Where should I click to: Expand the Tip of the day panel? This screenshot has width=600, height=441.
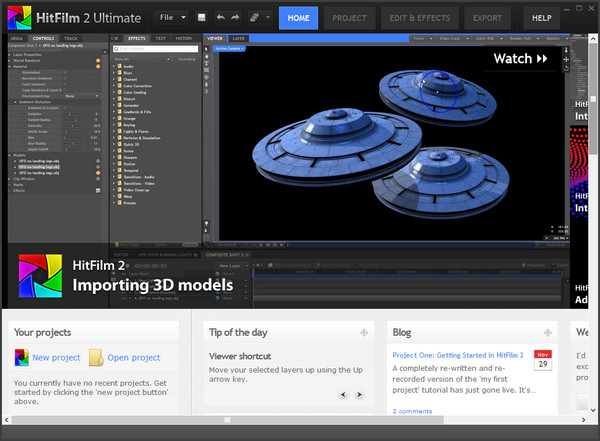pyautogui.click(x=364, y=332)
